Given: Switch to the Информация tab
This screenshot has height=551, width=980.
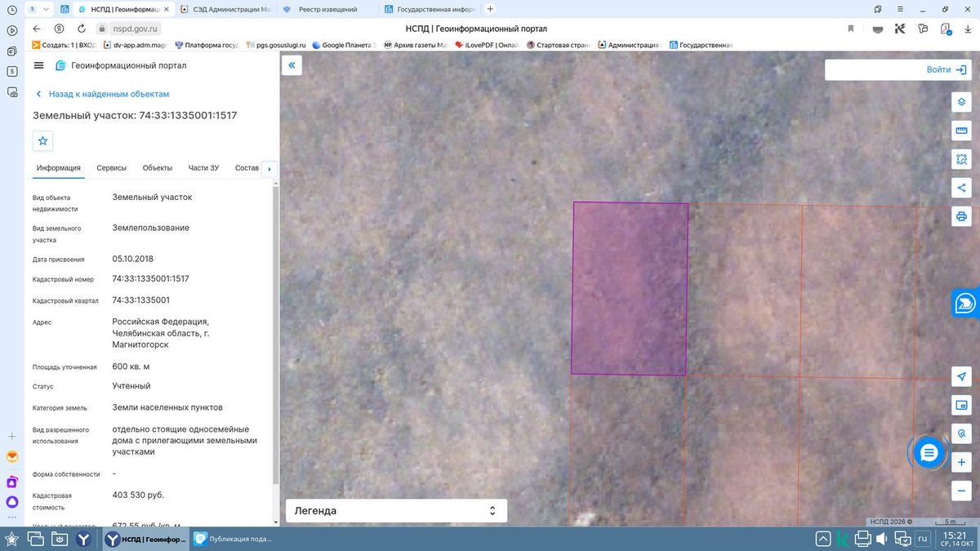Looking at the screenshot, I should click(x=58, y=168).
